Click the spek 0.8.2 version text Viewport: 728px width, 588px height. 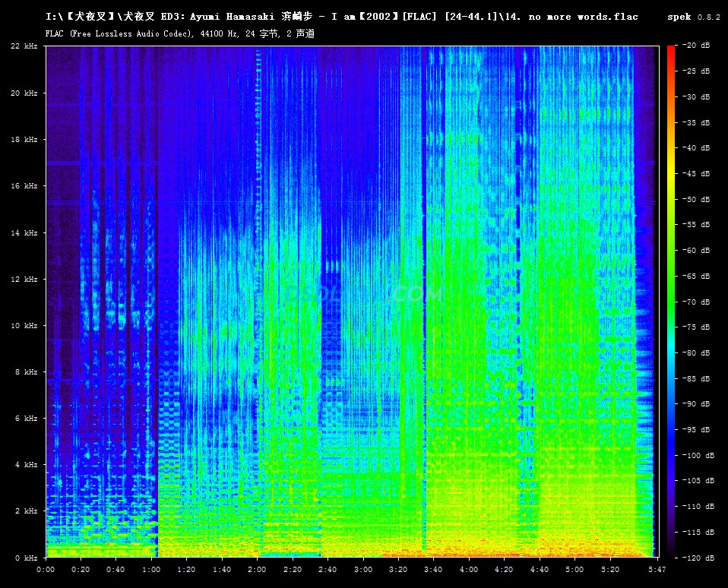pos(695,17)
